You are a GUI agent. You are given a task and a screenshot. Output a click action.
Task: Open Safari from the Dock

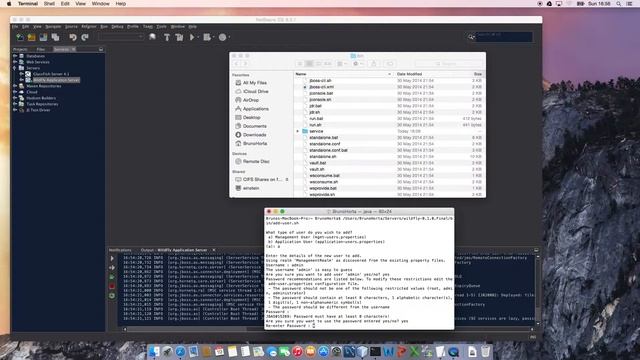click(x=180, y=351)
